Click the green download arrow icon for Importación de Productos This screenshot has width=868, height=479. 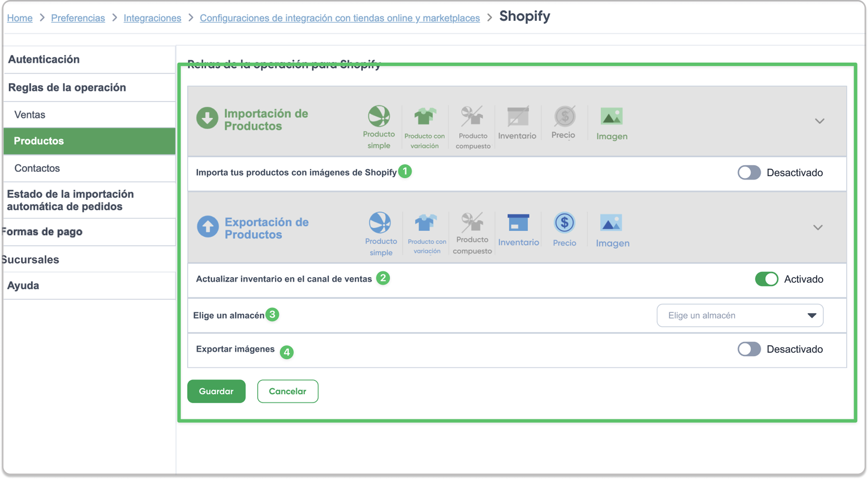pyautogui.click(x=207, y=118)
